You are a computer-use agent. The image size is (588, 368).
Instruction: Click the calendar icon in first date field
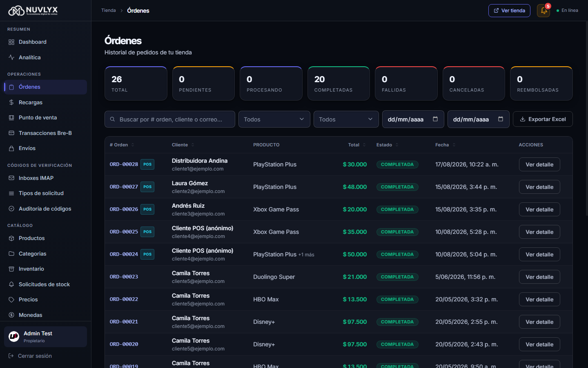435,119
